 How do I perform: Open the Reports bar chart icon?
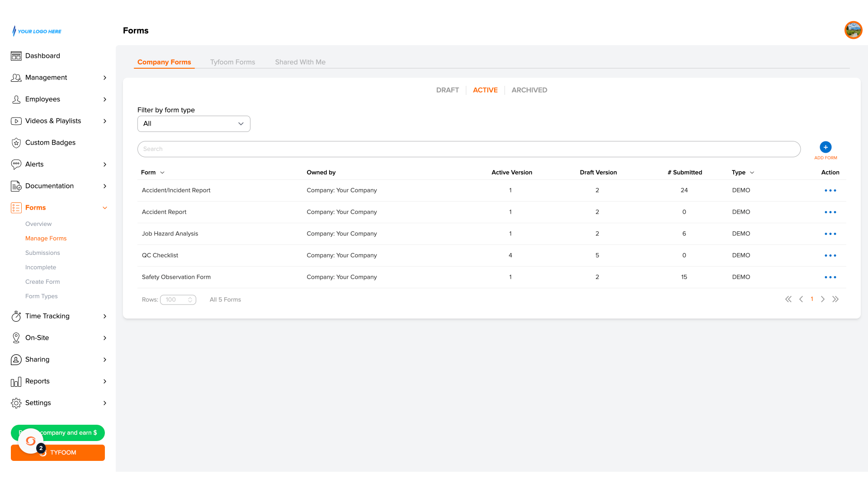(16, 381)
